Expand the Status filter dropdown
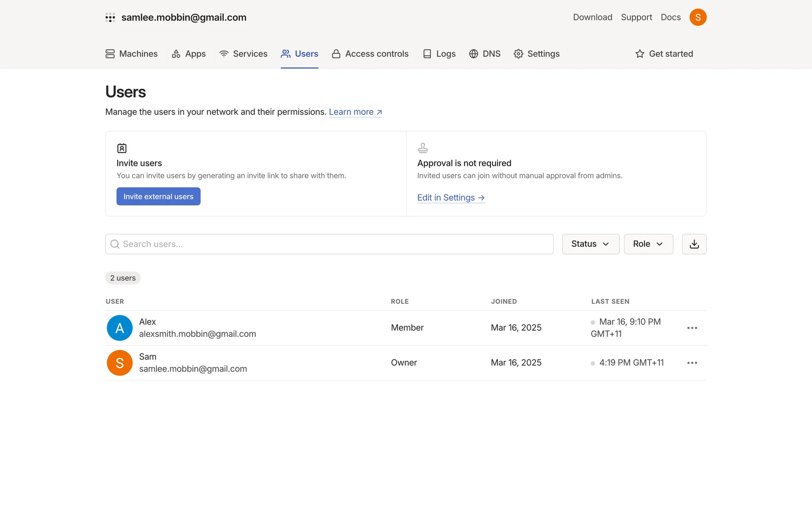This screenshot has width=812, height=508. 590,244
